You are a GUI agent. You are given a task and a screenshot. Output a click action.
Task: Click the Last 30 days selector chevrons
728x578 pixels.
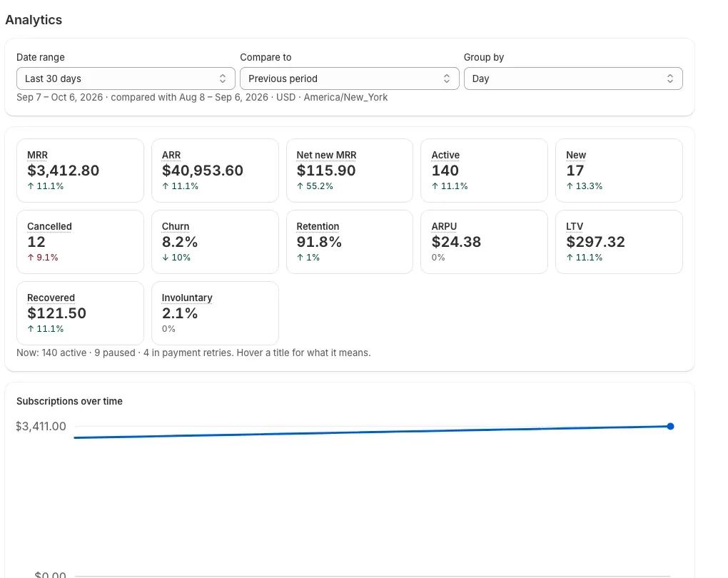click(223, 78)
